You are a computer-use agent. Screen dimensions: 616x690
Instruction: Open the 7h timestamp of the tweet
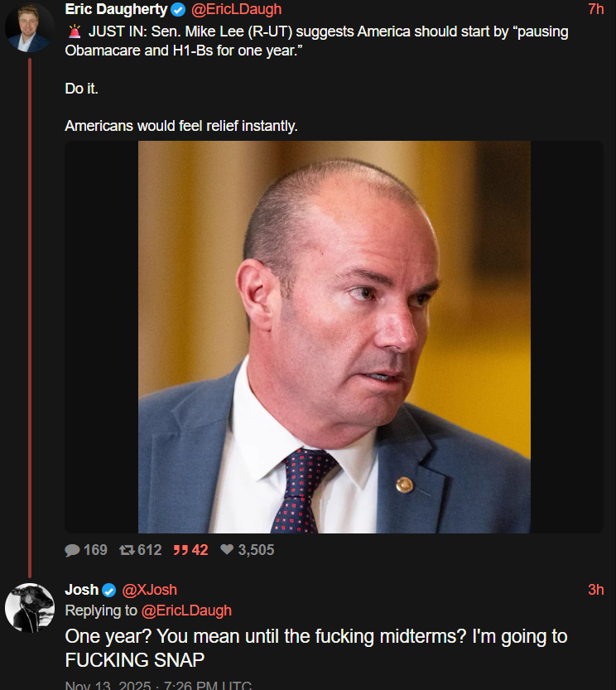596,9
